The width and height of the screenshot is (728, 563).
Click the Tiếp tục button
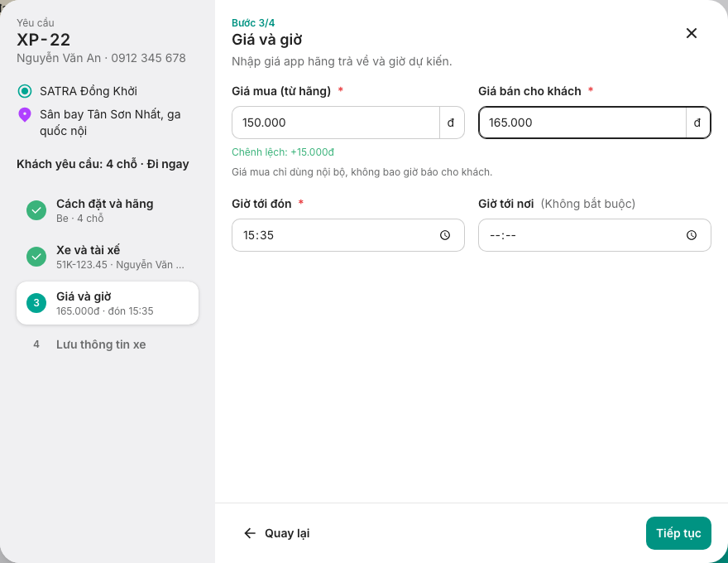678,533
